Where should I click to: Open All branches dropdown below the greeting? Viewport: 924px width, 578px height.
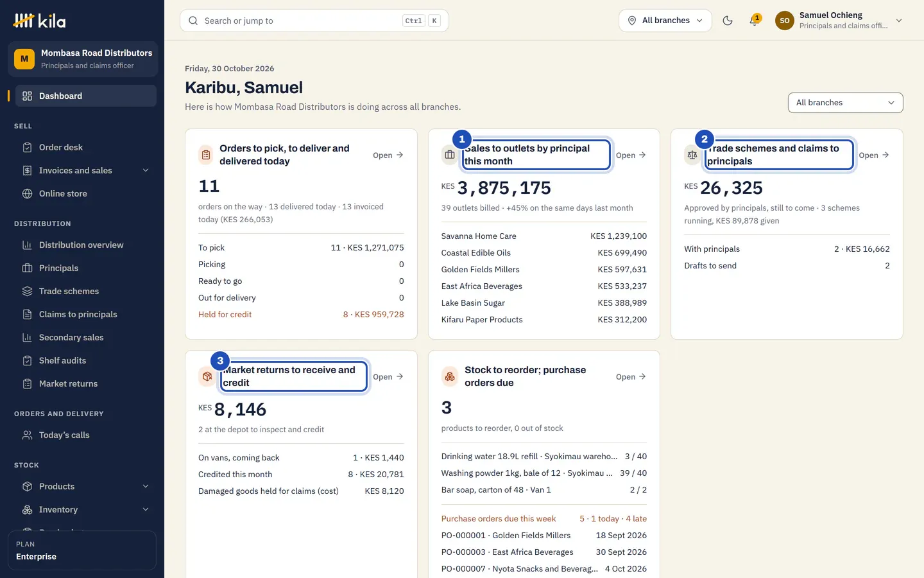pos(845,103)
